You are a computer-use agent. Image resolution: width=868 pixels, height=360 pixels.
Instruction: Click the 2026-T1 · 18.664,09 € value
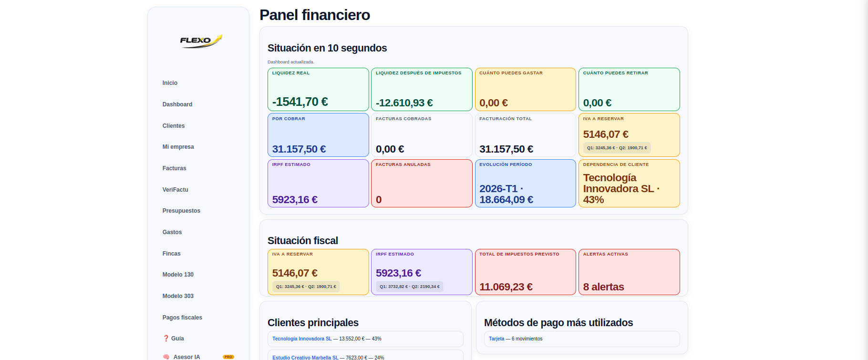pos(506,194)
